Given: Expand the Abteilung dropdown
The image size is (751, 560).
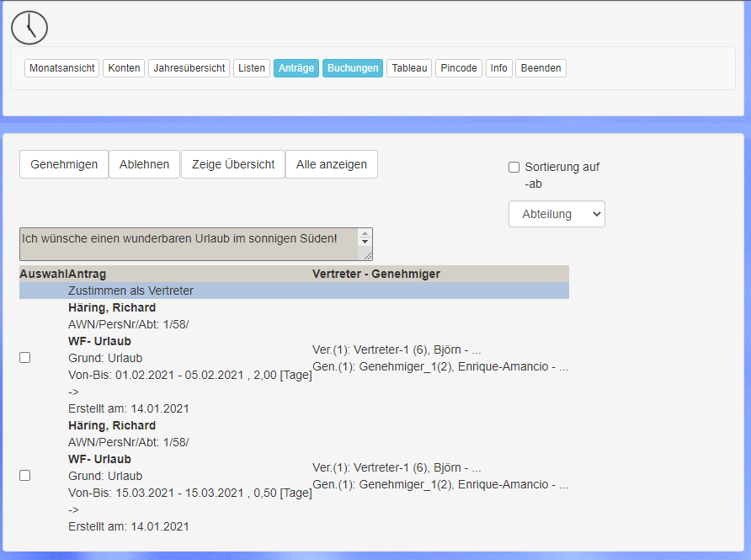Looking at the screenshot, I should tap(557, 214).
